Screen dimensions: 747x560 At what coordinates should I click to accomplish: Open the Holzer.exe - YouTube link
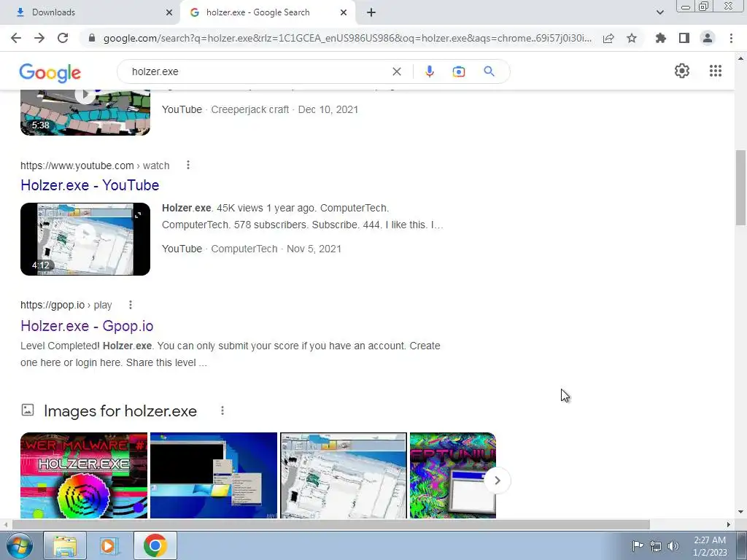coord(90,184)
